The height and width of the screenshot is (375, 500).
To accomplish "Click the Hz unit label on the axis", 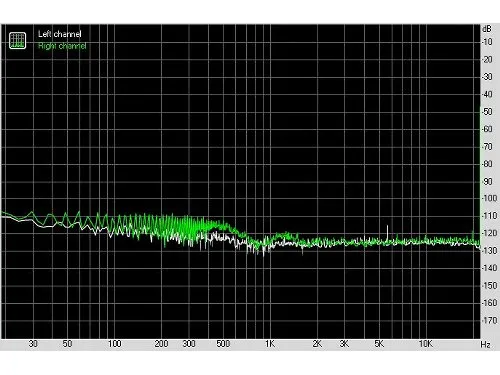I will (486, 344).
